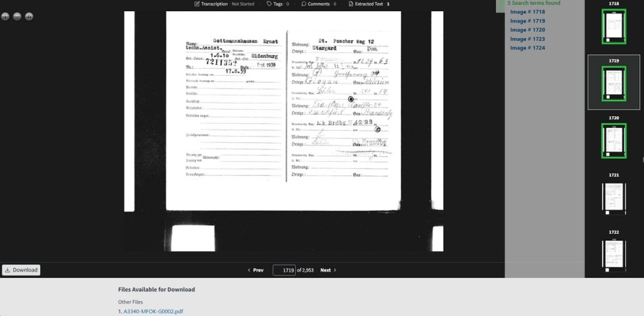The height and width of the screenshot is (316, 644).
Task: Go to next image with Next
Action: tap(328, 270)
